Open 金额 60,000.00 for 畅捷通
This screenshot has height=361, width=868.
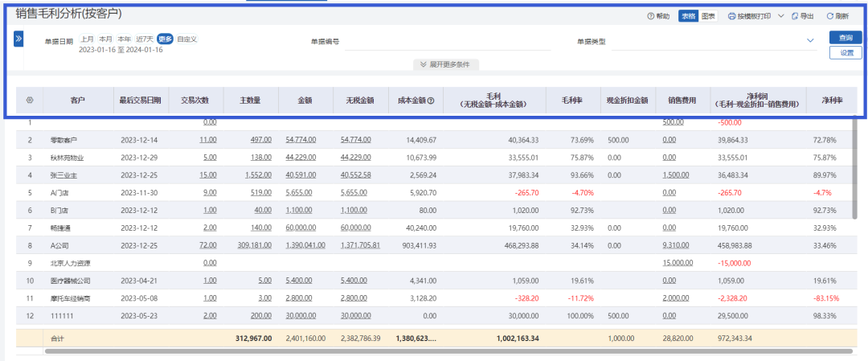pyautogui.click(x=301, y=228)
